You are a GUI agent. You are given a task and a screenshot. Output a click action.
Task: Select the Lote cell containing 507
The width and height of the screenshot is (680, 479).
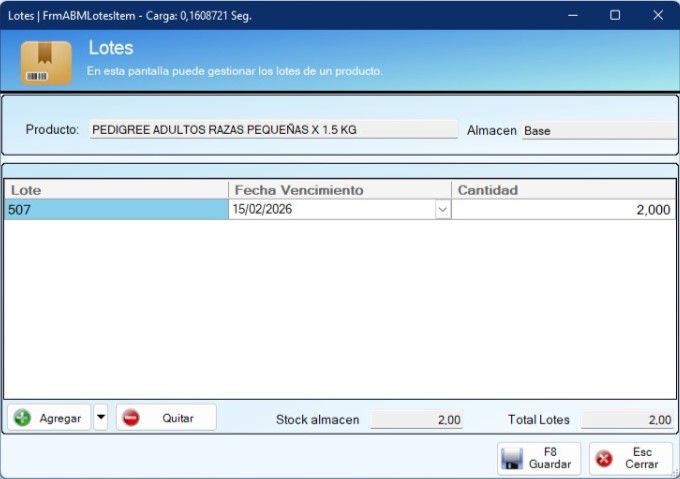(116, 210)
